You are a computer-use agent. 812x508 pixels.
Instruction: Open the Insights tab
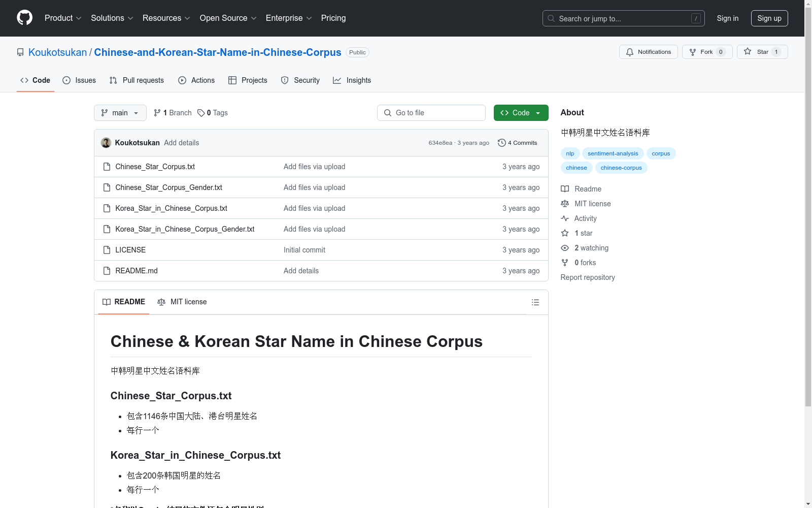click(352, 80)
